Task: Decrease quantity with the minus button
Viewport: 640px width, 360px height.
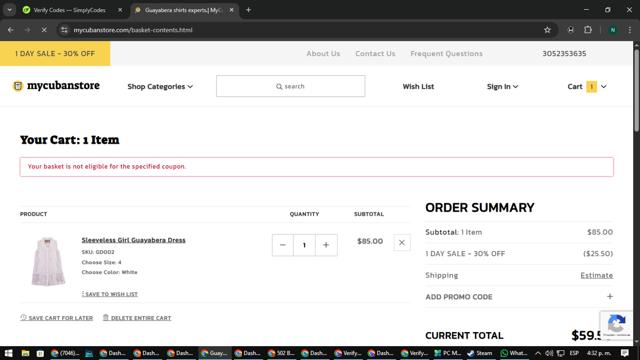Action: pyautogui.click(x=282, y=245)
